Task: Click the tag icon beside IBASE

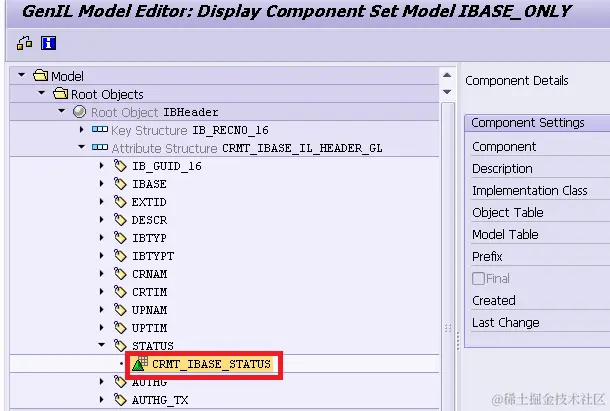Action: [x=120, y=184]
